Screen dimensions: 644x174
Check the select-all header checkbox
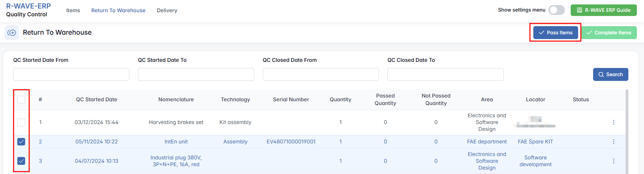click(21, 100)
